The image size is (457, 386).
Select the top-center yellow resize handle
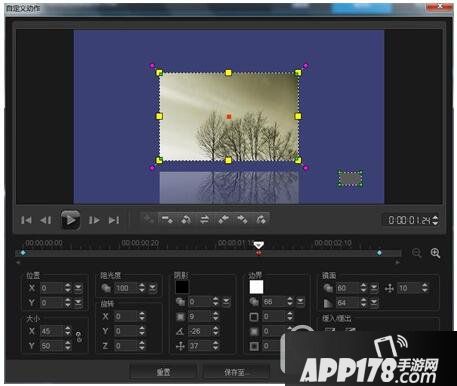click(228, 73)
